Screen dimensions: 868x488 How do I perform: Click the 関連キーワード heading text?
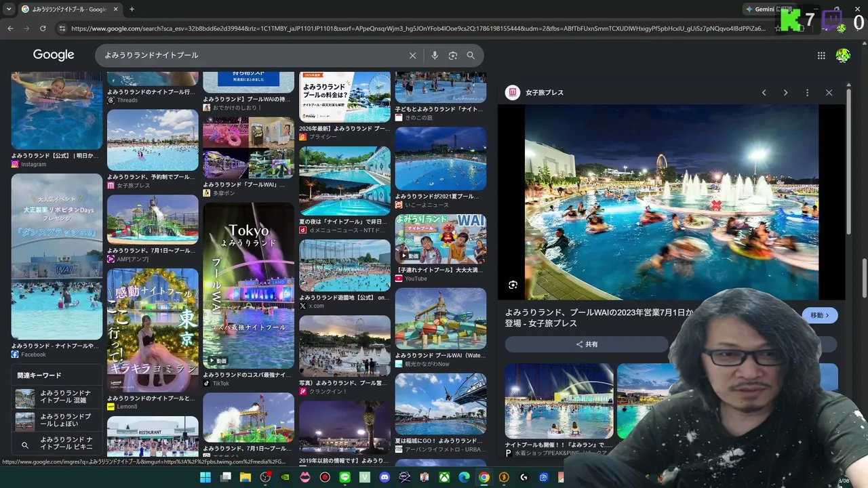click(39, 375)
